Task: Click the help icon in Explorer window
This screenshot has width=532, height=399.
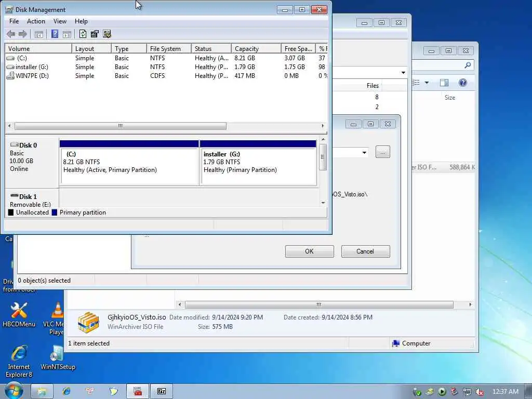Action: (462, 83)
